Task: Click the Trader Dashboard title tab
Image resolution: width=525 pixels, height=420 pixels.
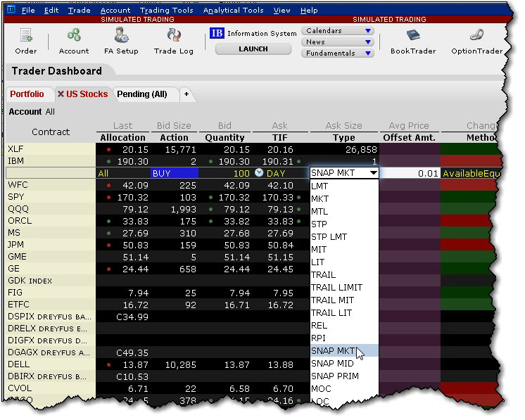Action: click(57, 71)
